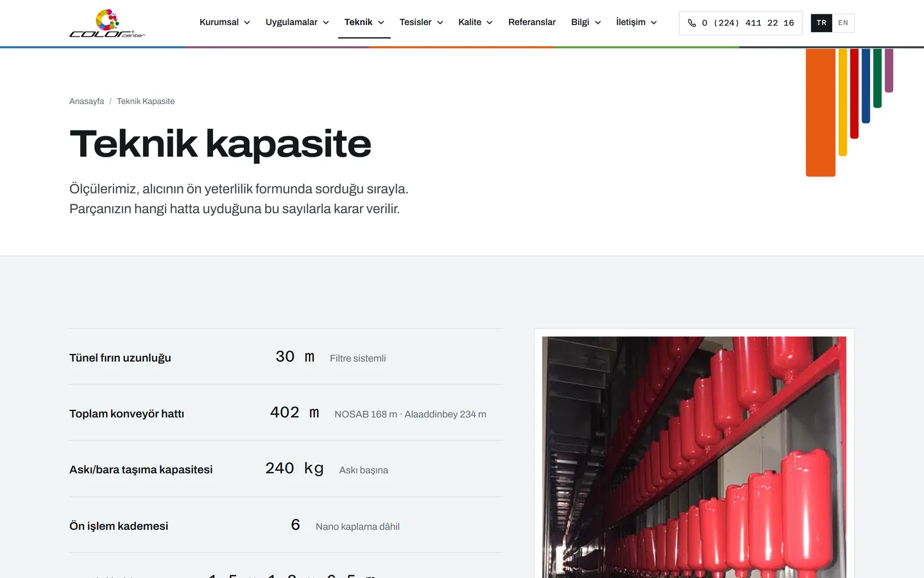
Task: Select the '402 m' value
Action: tap(295, 413)
